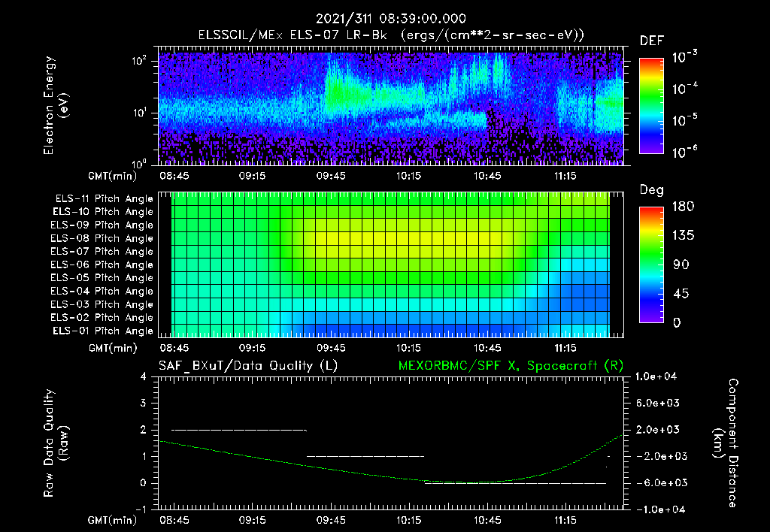Click the Deg pitch angle color bar

click(651, 264)
